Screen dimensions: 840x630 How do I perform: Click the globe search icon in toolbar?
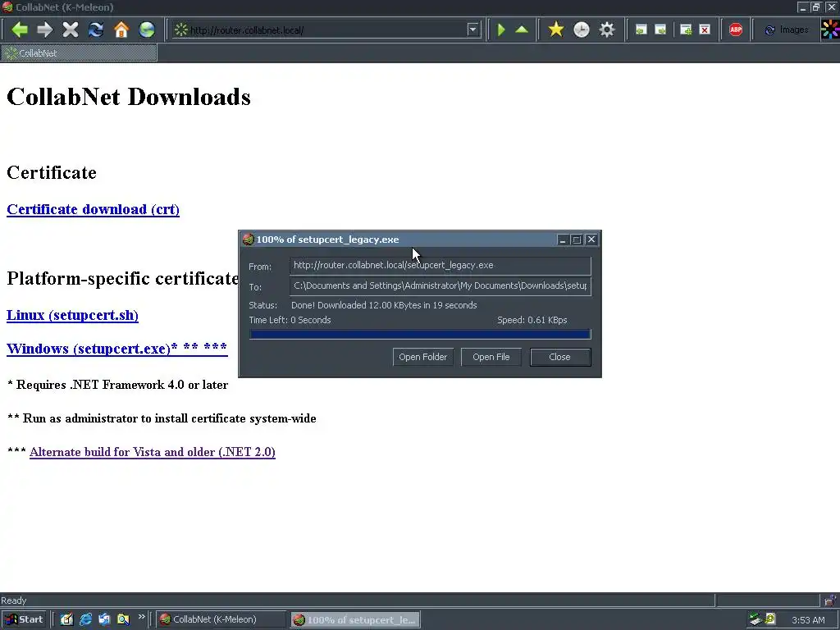(x=147, y=30)
